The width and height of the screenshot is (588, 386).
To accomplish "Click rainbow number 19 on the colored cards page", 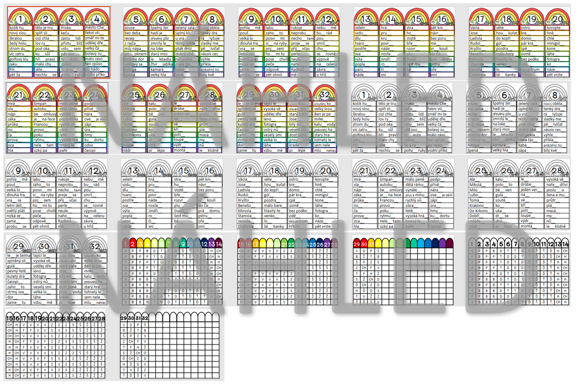I will [532, 19].
